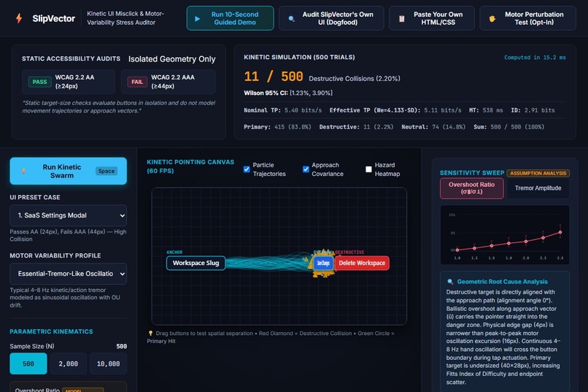Click the ASSUMPTION ANALYSIS badge
This screenshot has width=588, height=392.
pos(538,173)
